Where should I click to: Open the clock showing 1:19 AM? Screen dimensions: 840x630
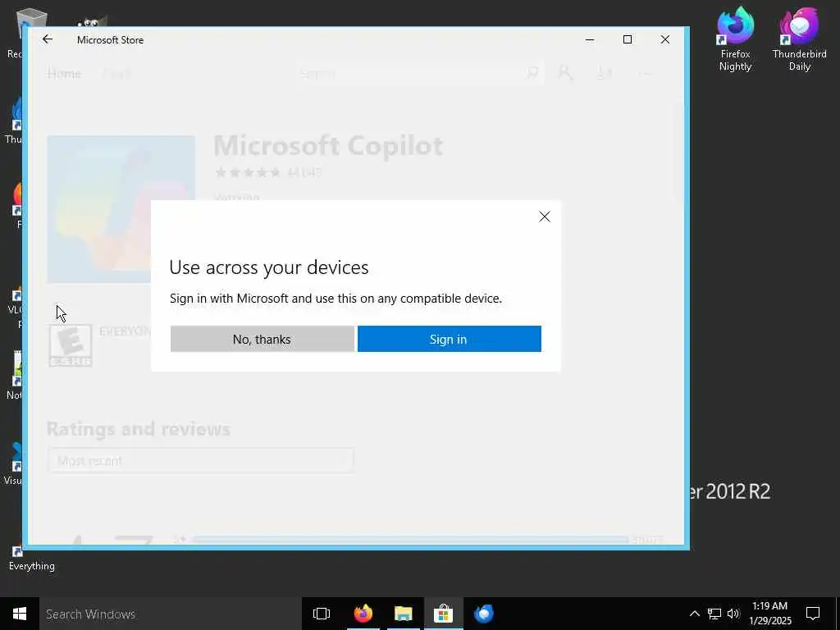point(770,614)
